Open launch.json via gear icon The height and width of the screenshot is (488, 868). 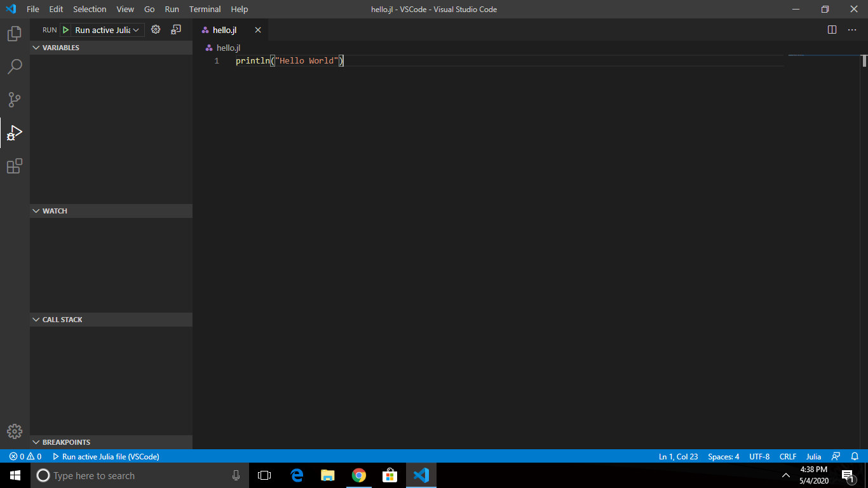point(156,30)
